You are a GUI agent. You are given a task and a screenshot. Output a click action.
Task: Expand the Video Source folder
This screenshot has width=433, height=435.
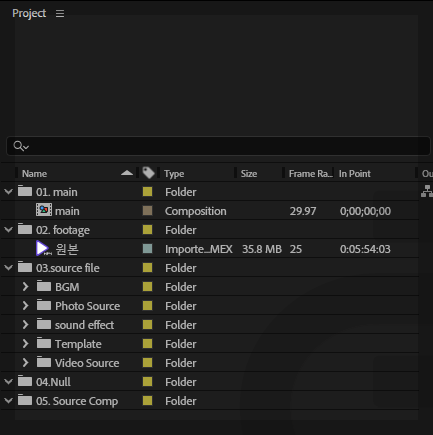click(26, 363)
